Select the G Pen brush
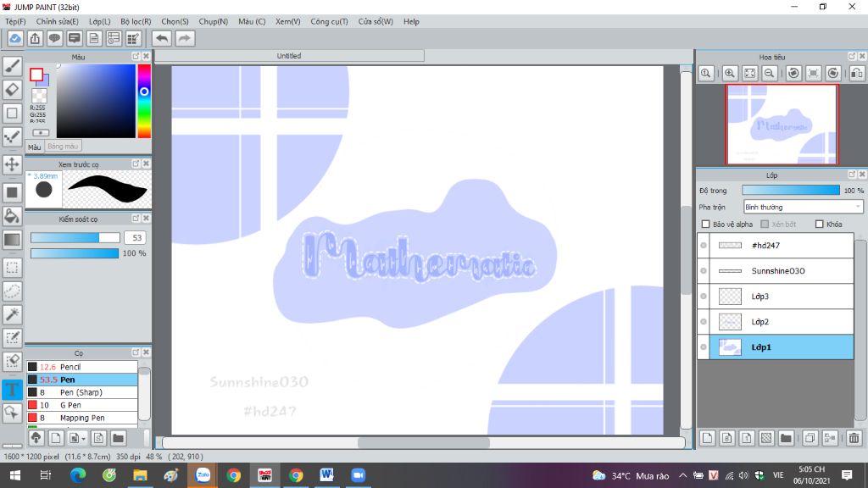 [82, 405]
